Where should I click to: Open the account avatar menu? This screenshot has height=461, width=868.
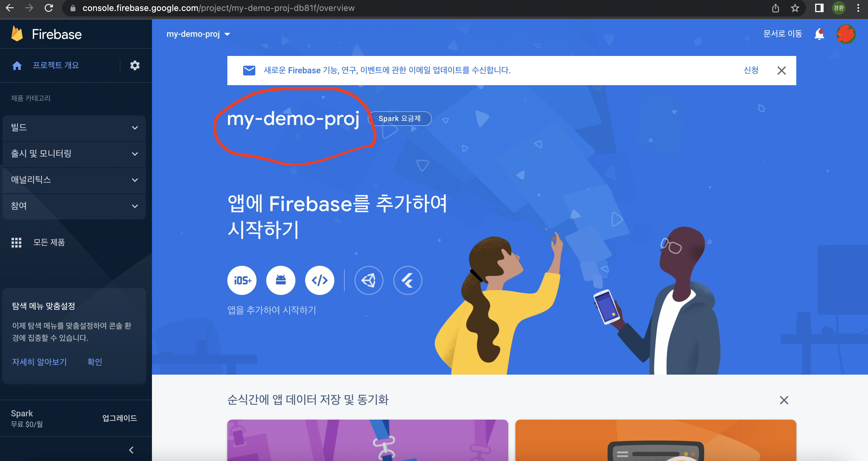(846, 34)
